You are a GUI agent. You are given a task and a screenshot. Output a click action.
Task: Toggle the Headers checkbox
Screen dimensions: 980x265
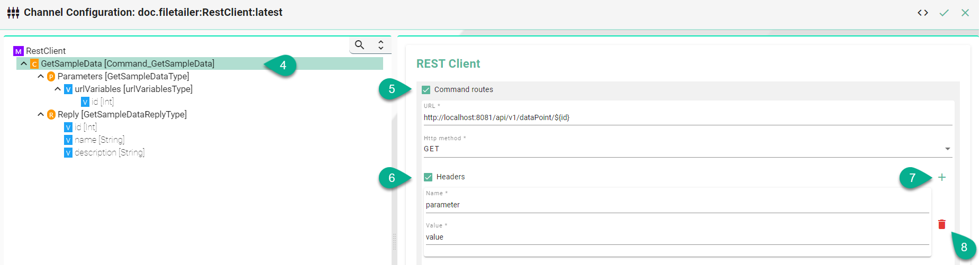tap(428, 177)
